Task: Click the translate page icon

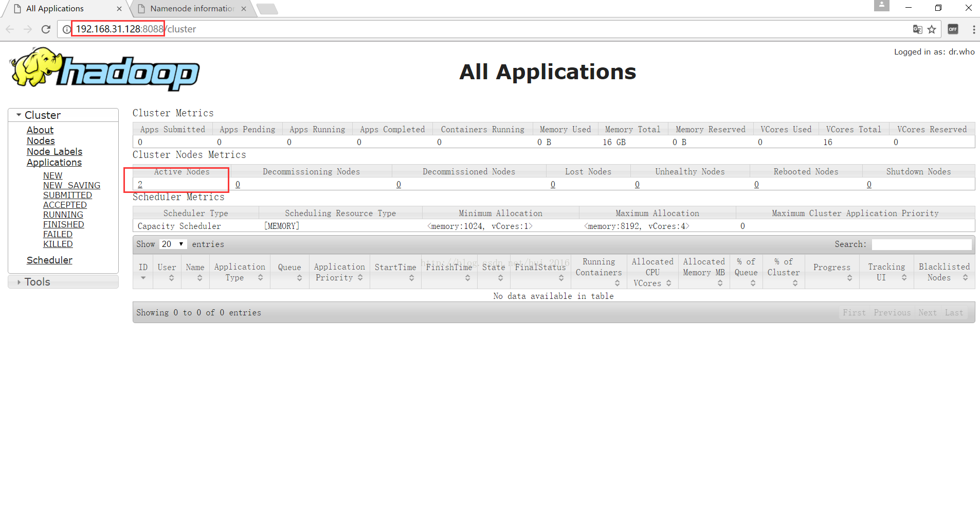Action: point(917,29)
